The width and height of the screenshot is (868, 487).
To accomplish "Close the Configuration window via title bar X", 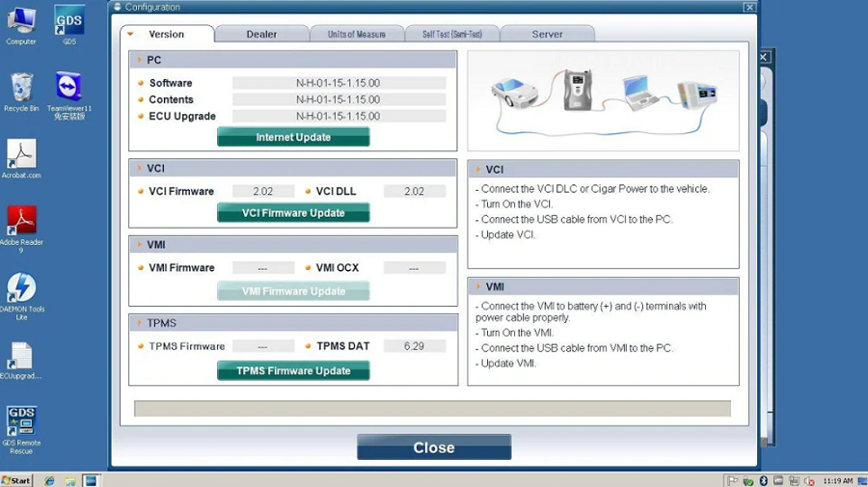I will [x=749, y=7].
